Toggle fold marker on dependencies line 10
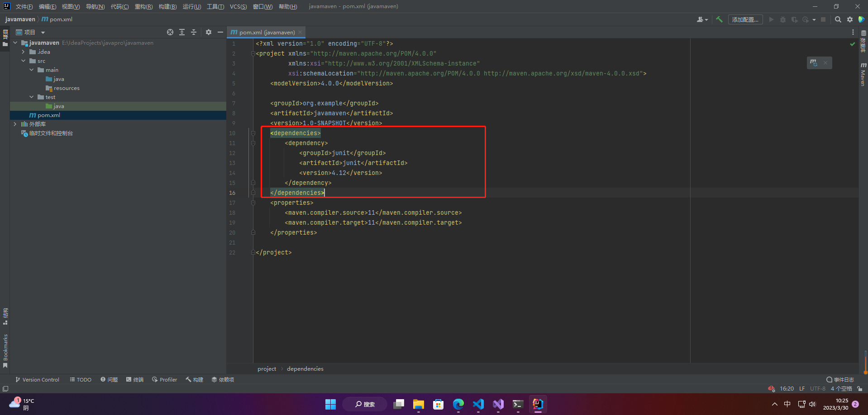This screenshot has height=415, width=868. [x=253, y=133]
